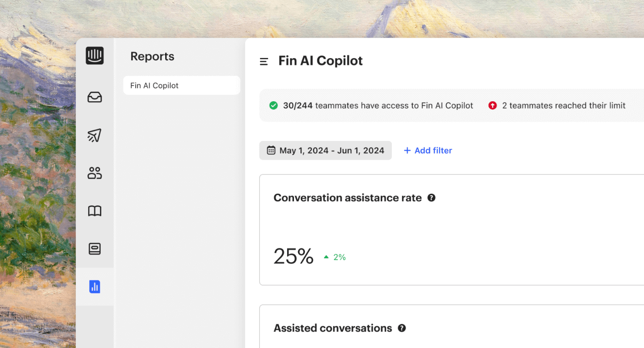The image size is (644, 348).
Task: Open the Contacts people icon
Action: tap(94, 173)
